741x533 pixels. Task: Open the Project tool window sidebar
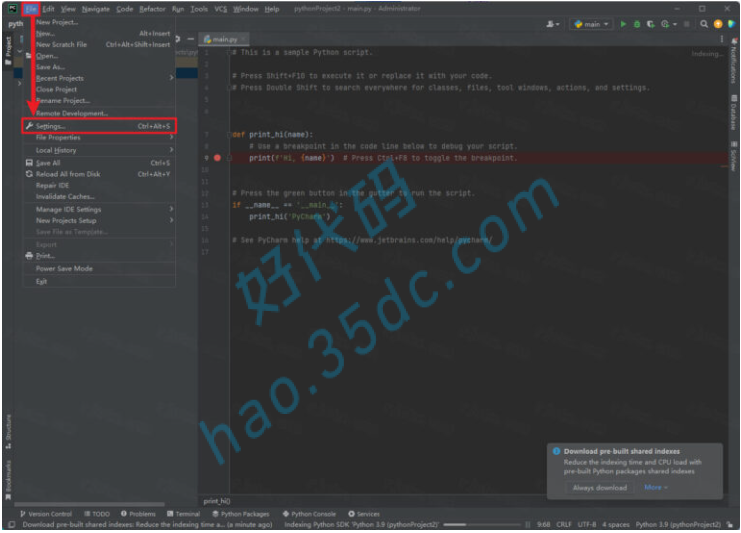click(x=8, y=51)
